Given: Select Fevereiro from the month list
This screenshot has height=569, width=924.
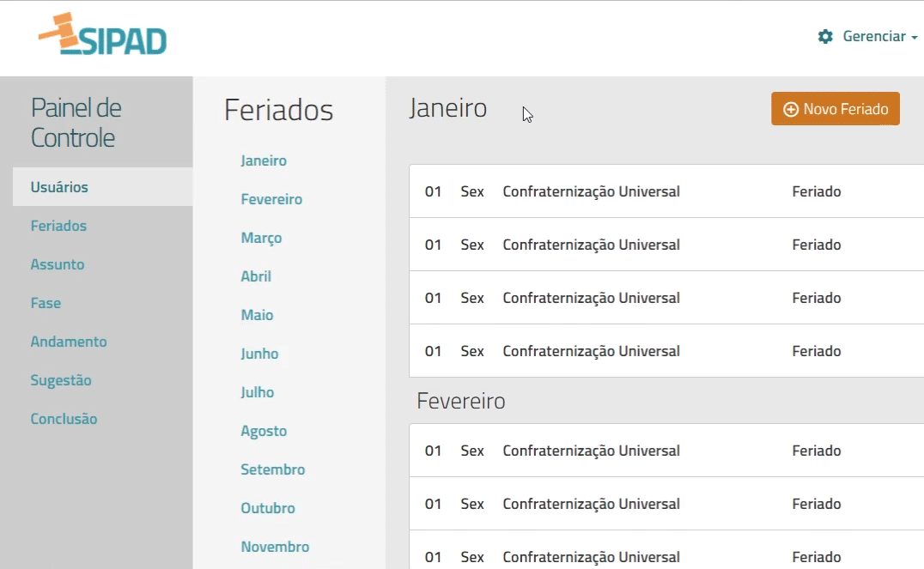Looking at the screenshot, I should [271, 199].
